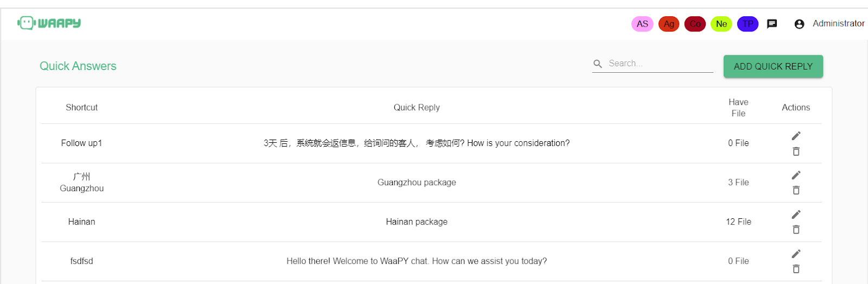Image resolution: width=868 pixels, height=284 pixels.
Task: Open the Administrator account menu
Action: 829,24
